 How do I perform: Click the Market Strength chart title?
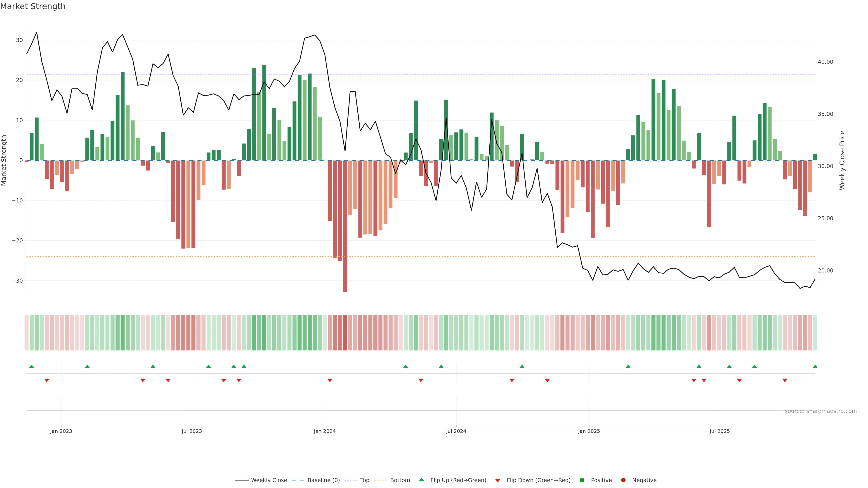point(33,6)
